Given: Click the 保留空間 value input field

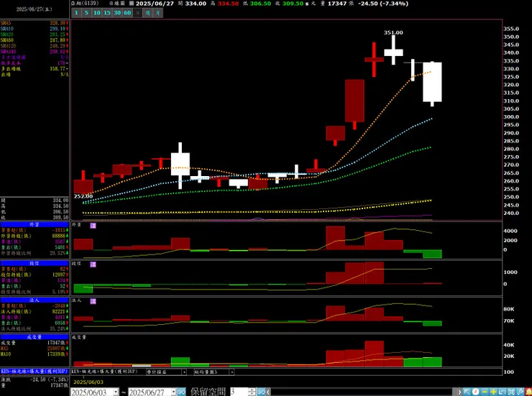Looking at the screenshot, I should 239,392.
